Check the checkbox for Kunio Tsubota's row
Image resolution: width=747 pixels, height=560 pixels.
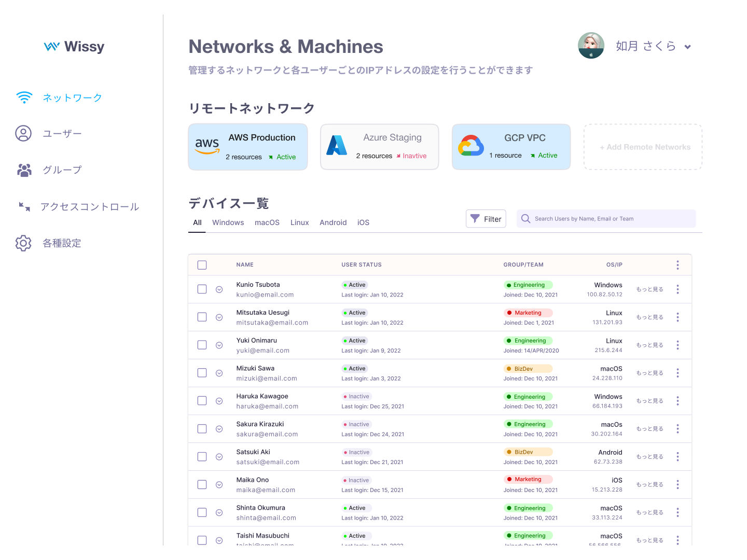(x=202, y=289)
